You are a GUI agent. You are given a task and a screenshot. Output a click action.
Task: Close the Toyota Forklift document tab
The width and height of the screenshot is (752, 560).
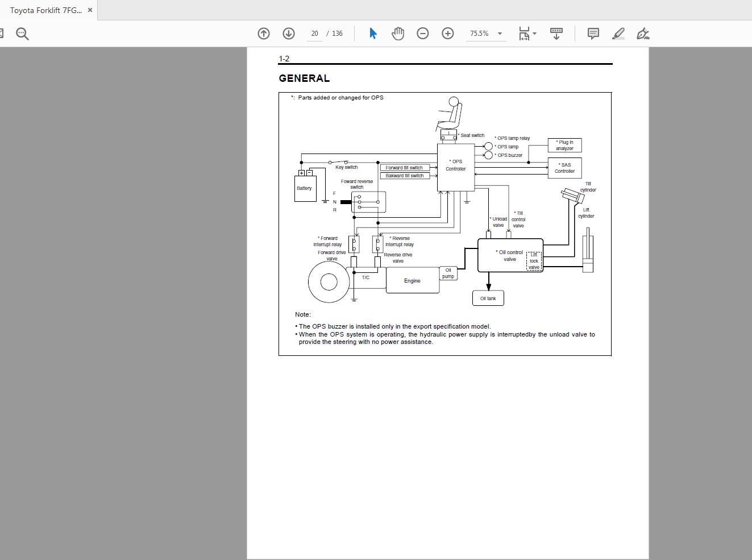click(90, 10)
